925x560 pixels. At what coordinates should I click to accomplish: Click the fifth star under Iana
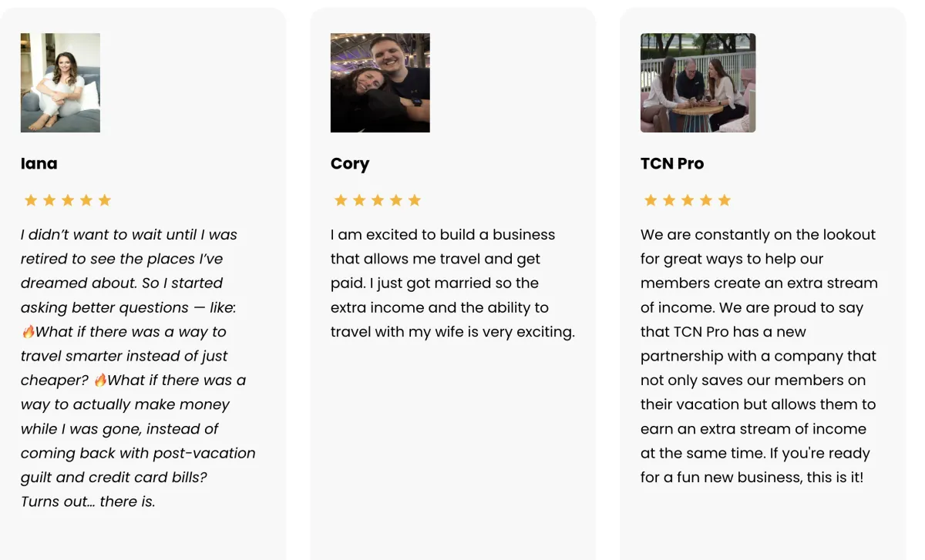105,200
